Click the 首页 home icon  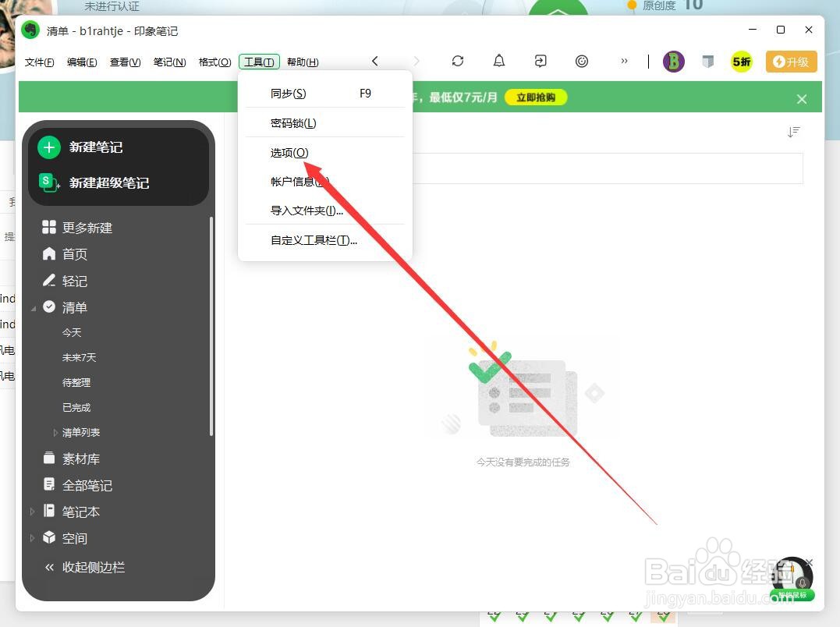[x=49, y=253]
